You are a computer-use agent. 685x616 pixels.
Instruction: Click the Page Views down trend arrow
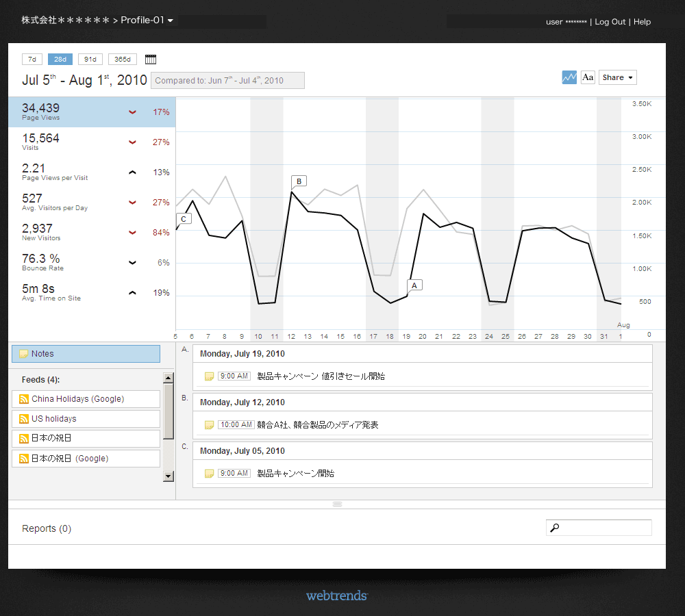click(132, 112)
